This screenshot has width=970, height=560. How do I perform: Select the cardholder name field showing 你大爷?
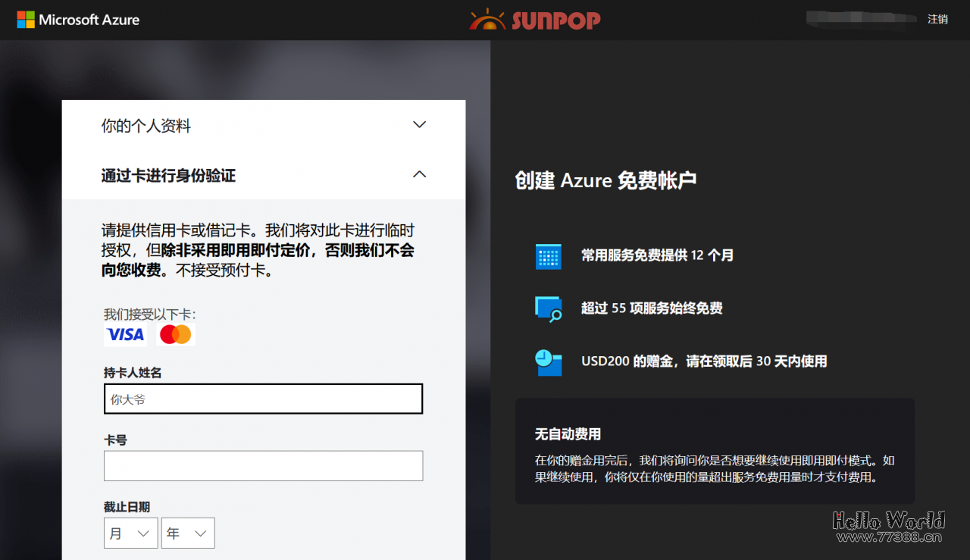[x=263, y=399]
